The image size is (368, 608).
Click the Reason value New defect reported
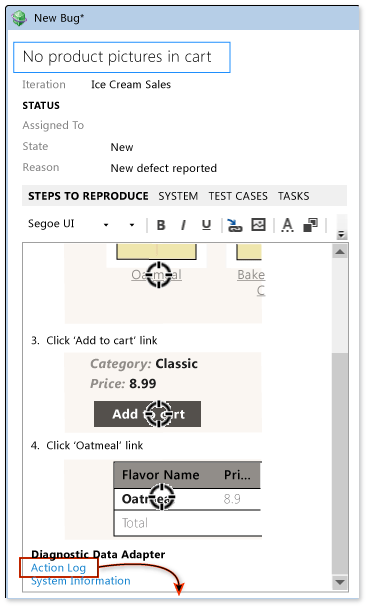(164, 168)
